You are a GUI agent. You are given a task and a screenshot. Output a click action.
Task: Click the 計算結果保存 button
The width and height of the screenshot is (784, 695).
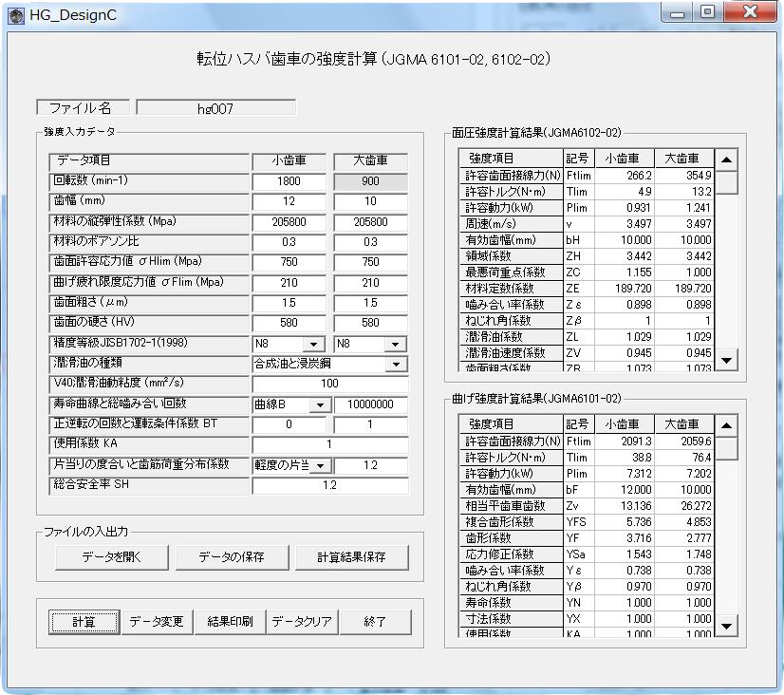(x=351, y=556)
